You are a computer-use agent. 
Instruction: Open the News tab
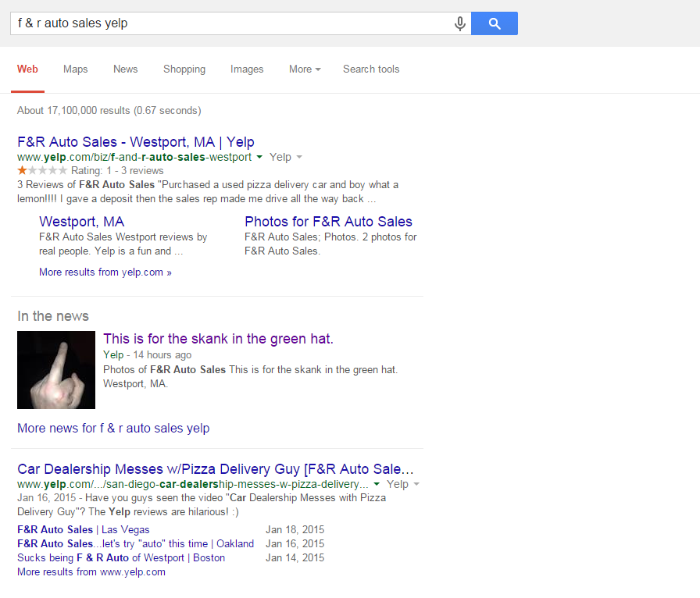[126, 69]
